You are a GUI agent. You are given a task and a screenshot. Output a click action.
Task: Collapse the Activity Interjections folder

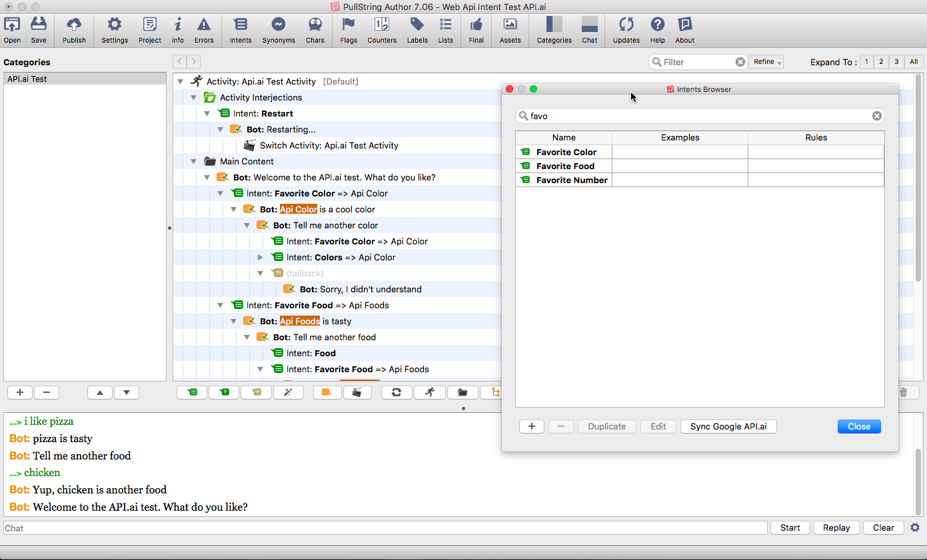(193, 97)
